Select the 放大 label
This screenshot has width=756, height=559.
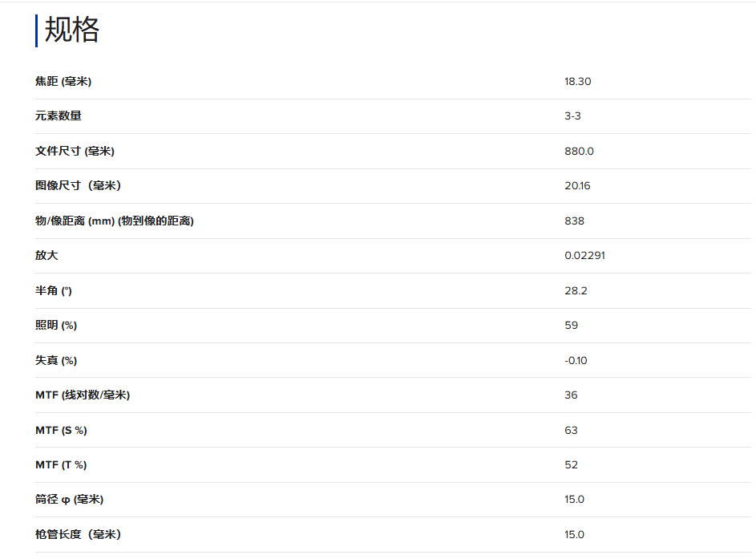(46, 256)
